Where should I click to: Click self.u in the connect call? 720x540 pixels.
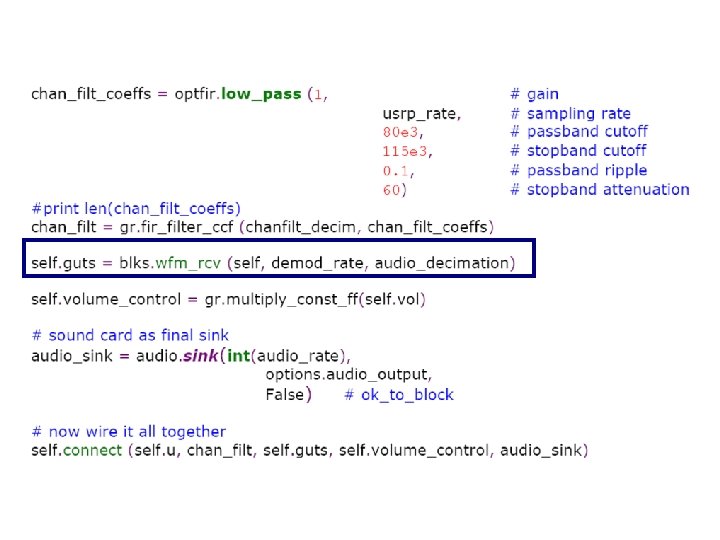155,450
